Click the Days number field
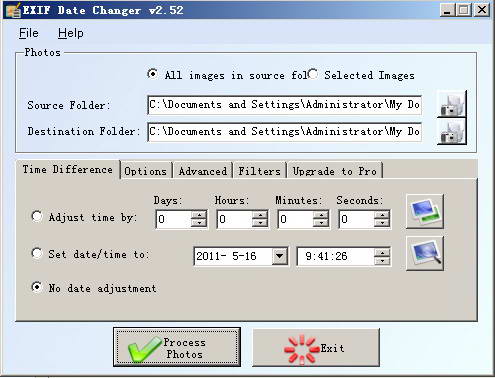The width and height of the screenshot is (495, 378). tap(174, 219)
